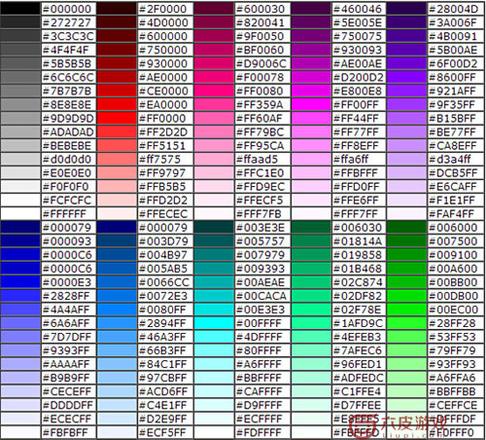Select the black #000000 swatch
Screen dimensions: 486x440
[x=20, y=9]
